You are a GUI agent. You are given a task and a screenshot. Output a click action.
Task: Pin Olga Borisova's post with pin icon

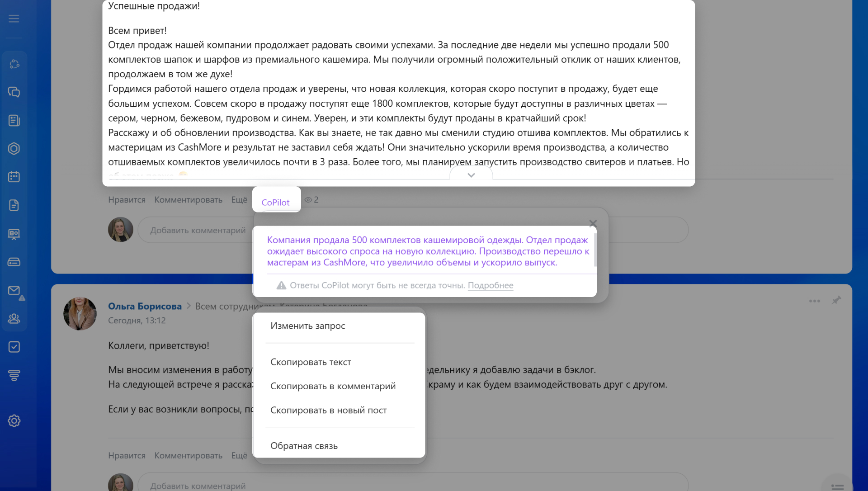click(836, 301)
